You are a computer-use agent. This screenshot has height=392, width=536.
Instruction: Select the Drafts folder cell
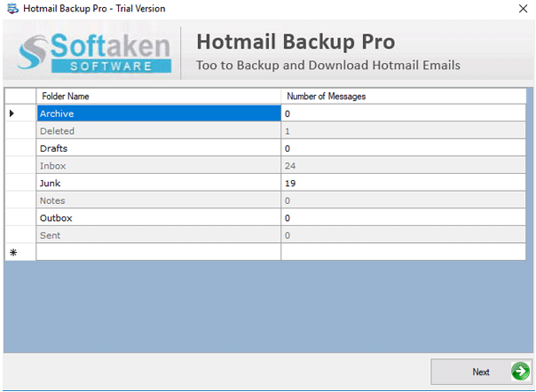(x=159, y=148)
